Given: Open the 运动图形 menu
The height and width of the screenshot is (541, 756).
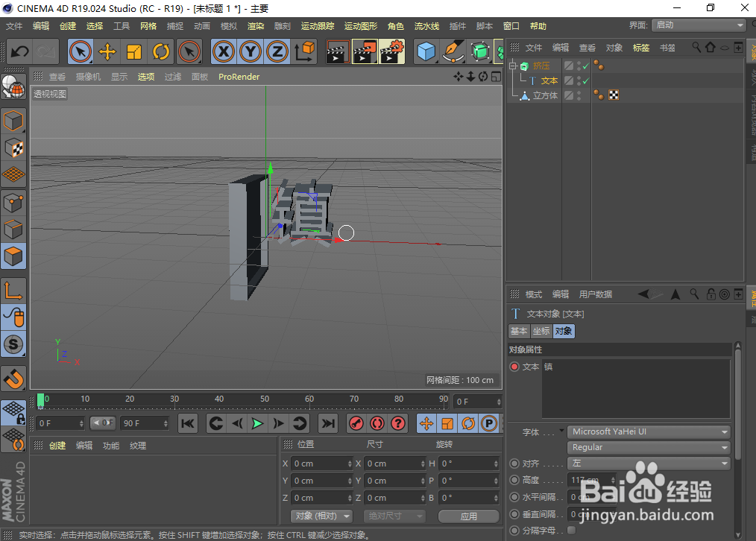Looking at the screenshot, I should point(361,26).
